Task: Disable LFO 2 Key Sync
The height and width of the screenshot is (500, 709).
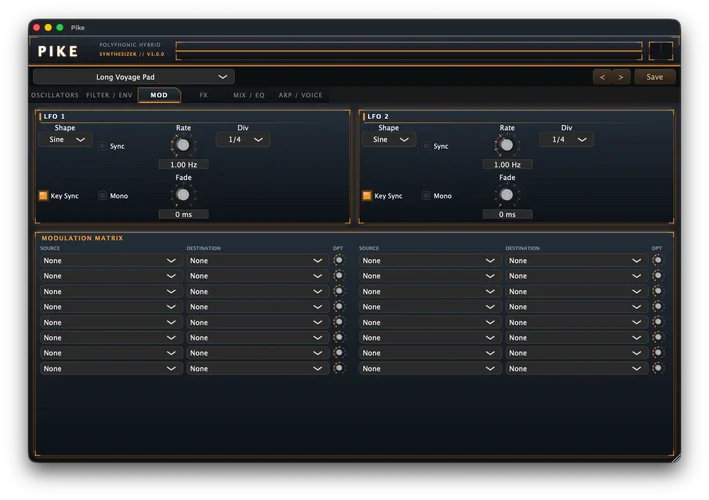Action: point(367,196)
